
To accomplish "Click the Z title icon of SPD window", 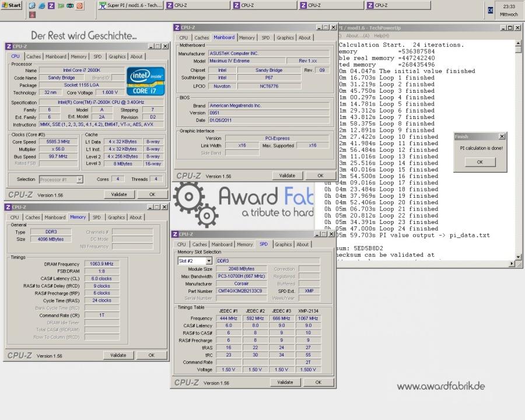I will 175,234.
